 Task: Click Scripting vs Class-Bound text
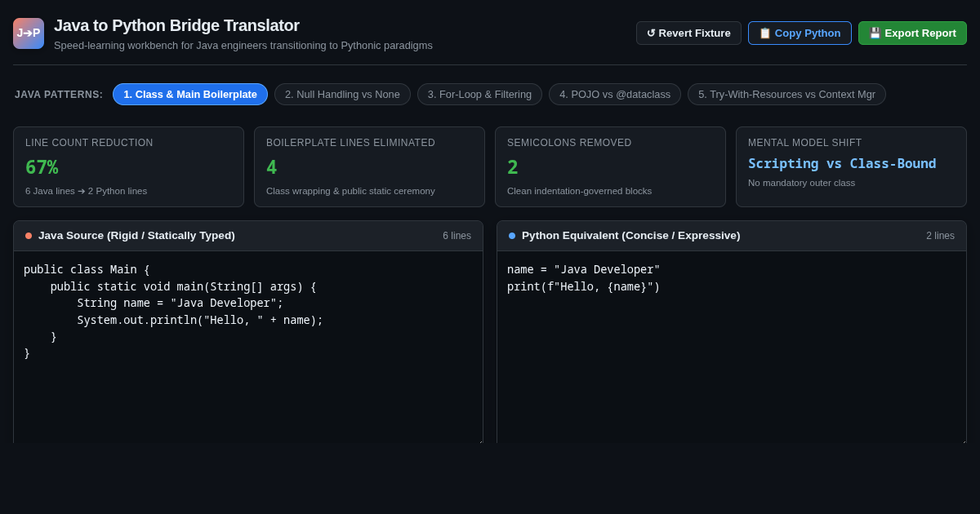tap(842, 163)
